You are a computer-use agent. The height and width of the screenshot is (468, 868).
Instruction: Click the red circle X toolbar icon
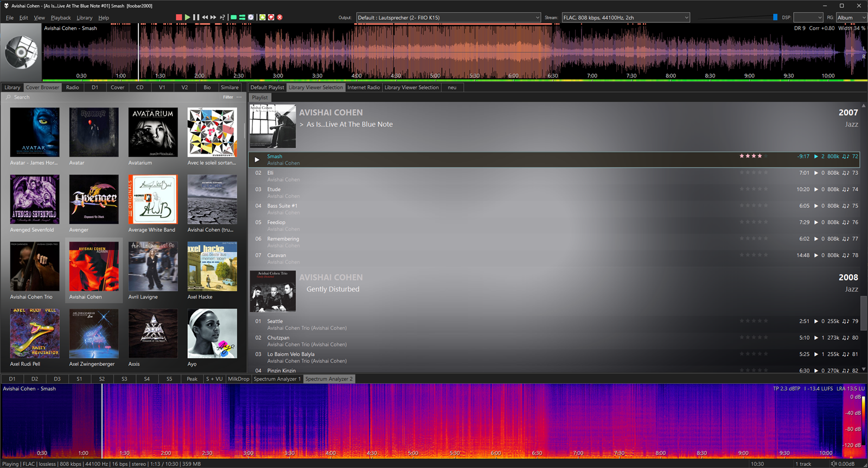tap(280, 17)
